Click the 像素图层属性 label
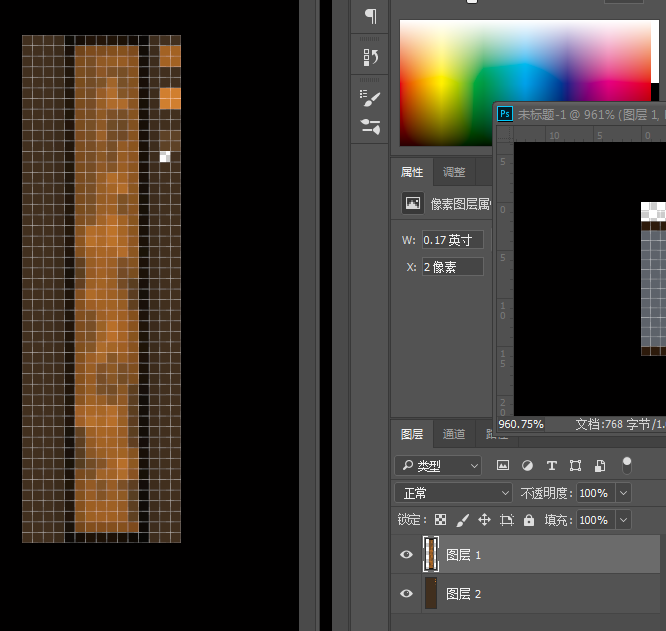The width and height of the screenshot is (666, 631). pyautogui.click(x=461, y=204)
